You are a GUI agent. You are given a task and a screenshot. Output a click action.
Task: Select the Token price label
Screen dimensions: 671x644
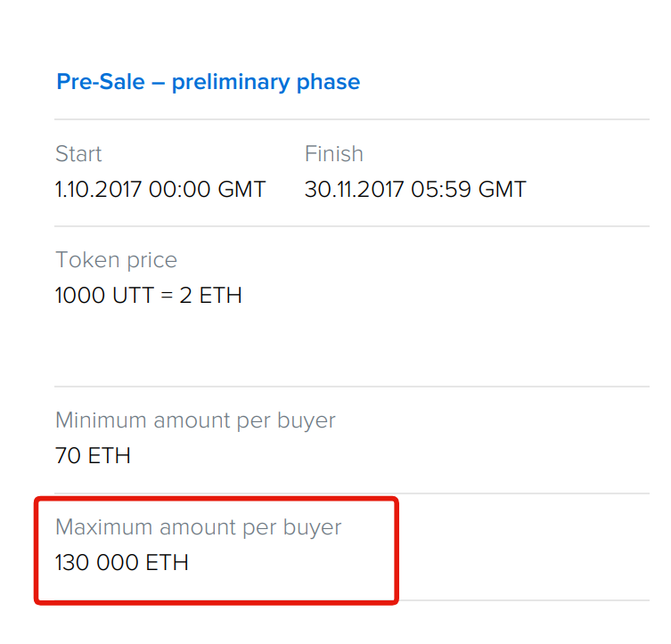click(x=116, y=260)
